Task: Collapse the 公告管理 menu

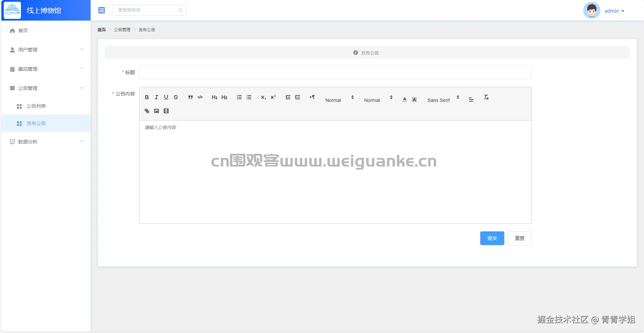Action: point(46,88)
